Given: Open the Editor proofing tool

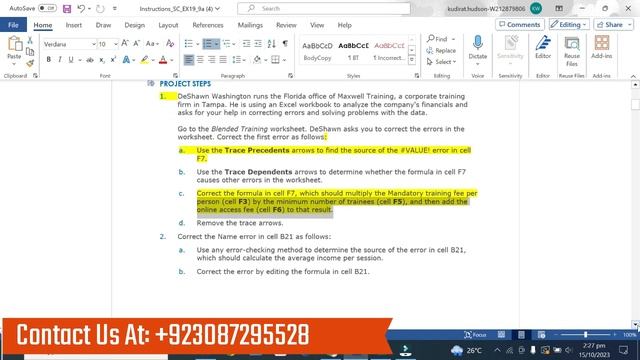Looking at the screenshot, I should [x=543, y=47].
